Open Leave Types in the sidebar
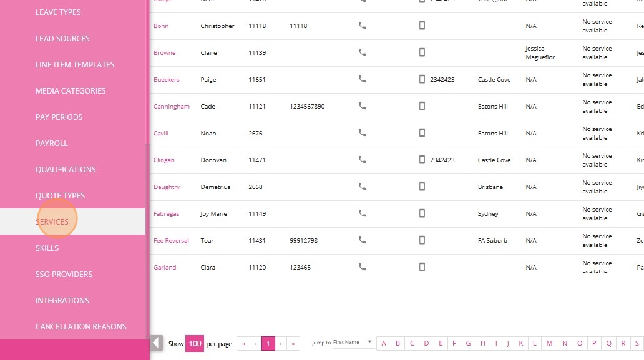The image size is (644, 360). (58, 12)
